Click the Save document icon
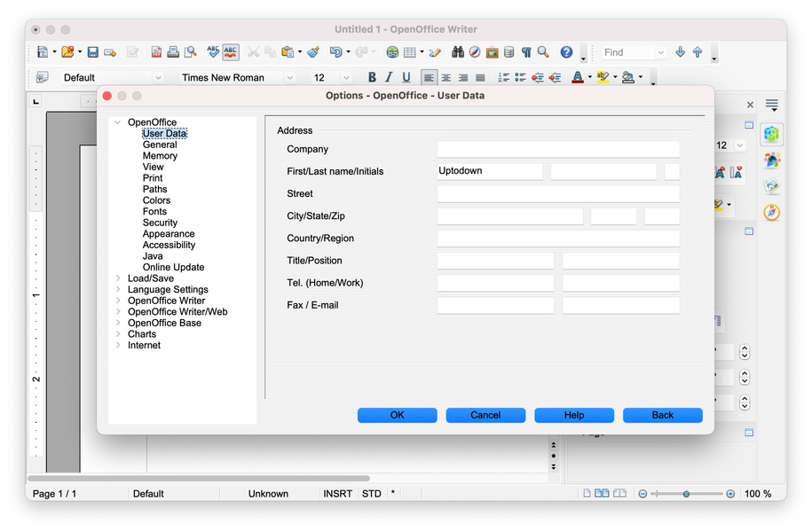The height and width of the screenshot is (532, 812). point(92,52)
